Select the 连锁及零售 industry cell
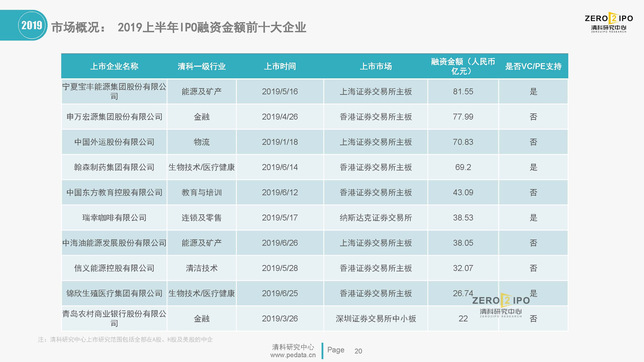Image resolution: width=644 pixels, height=362 pixels. pyautogui.click(x=202, y=218)
